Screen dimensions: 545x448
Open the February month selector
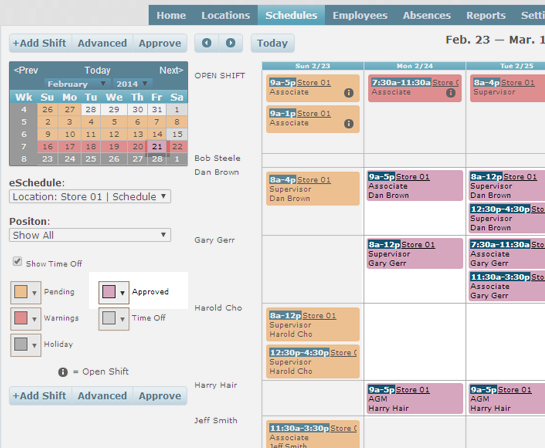click(x=77, y=84)
